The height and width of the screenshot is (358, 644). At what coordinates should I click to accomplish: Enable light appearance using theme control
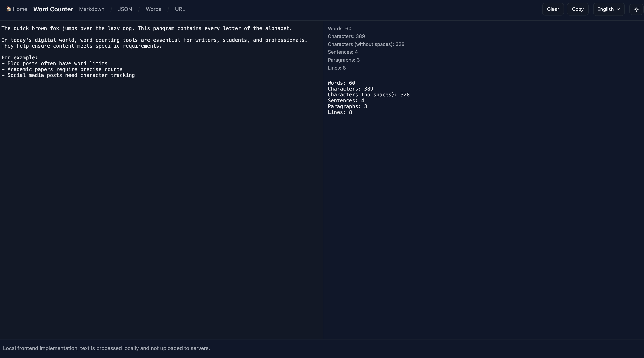pos(636,9)
